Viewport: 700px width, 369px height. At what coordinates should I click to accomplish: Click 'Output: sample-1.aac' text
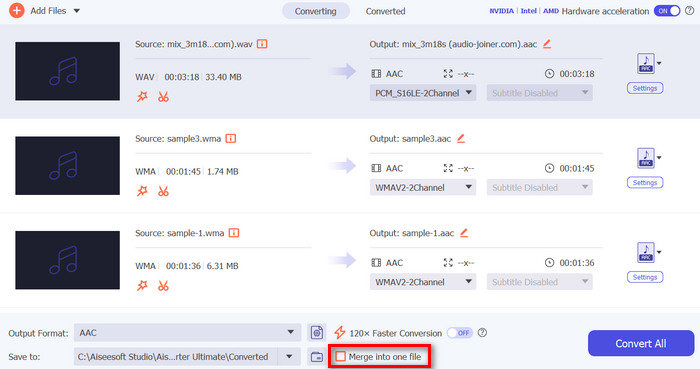[412, 233]
